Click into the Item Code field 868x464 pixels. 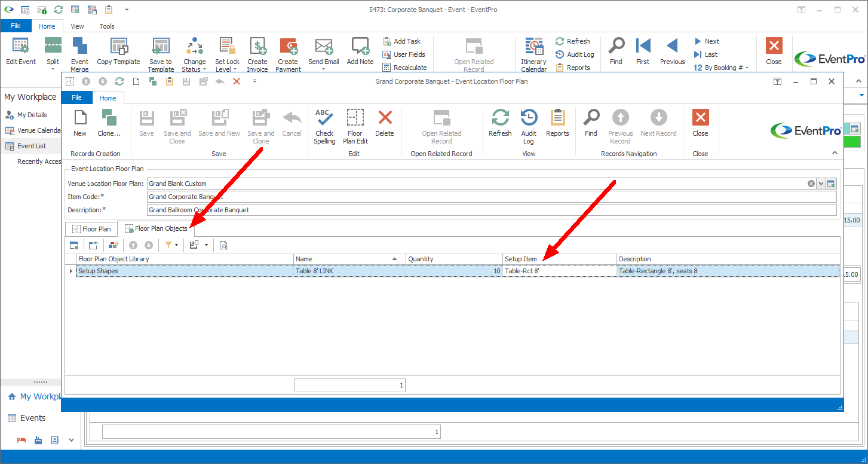tap(492, 197)
